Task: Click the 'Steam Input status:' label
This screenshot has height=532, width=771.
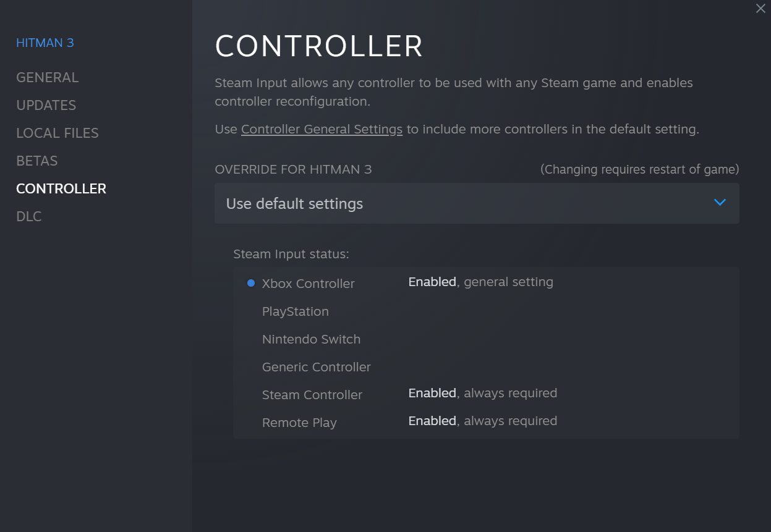Action: [291, 254]
